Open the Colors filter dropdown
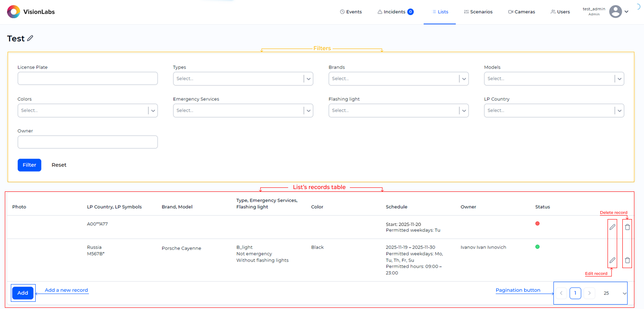The image size is (644, 309). (87, 110)
